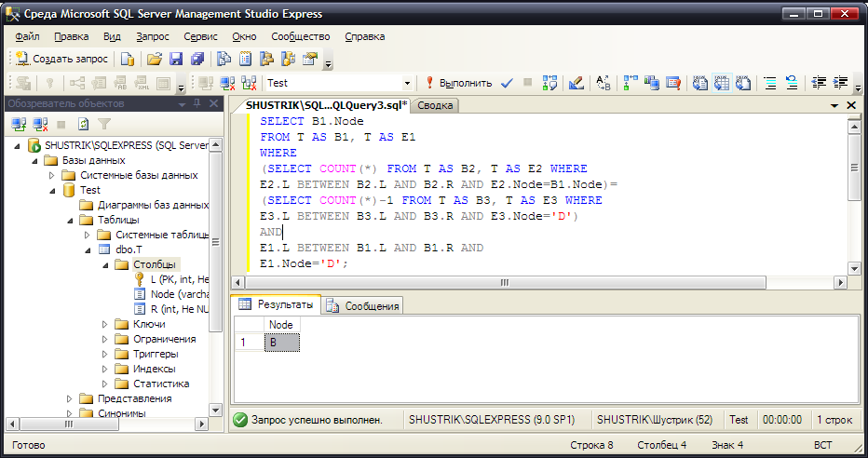This screenshot has width=868, height=458.
Task: Toggle SQLCMD mode icon
Action: point(673,83)
